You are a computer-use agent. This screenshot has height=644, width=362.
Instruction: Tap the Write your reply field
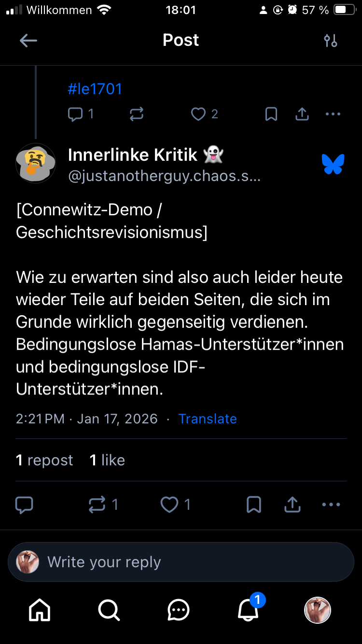point(181,562)
